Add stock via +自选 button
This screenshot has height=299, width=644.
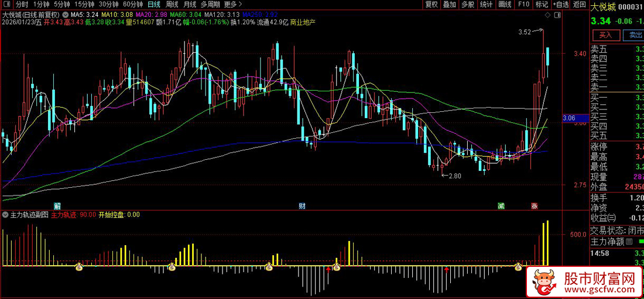[561, 5]
